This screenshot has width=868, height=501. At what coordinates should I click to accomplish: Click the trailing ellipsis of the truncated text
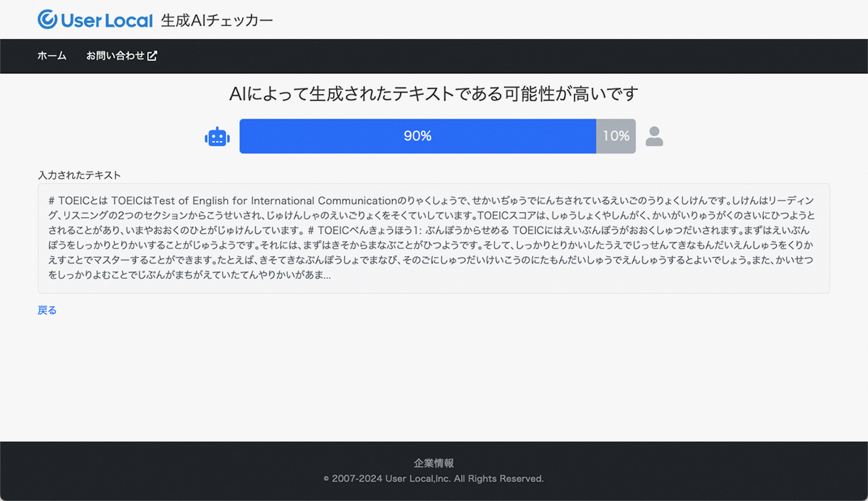327,276
